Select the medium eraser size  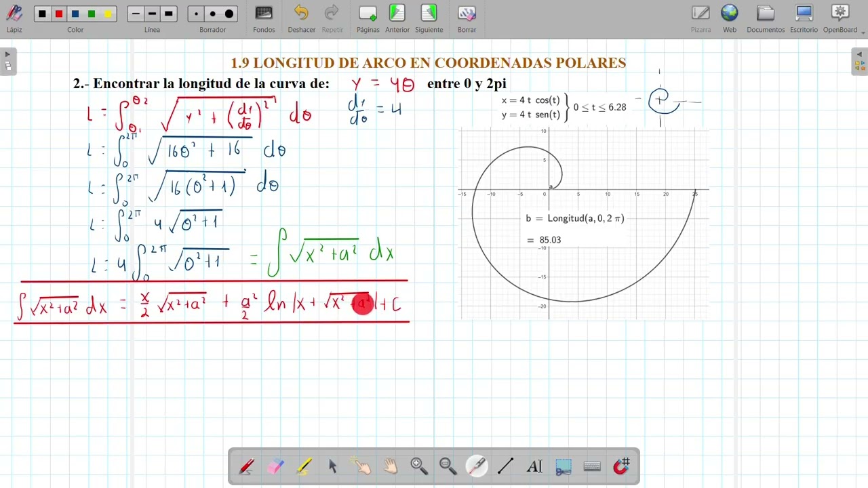(212, 14)
